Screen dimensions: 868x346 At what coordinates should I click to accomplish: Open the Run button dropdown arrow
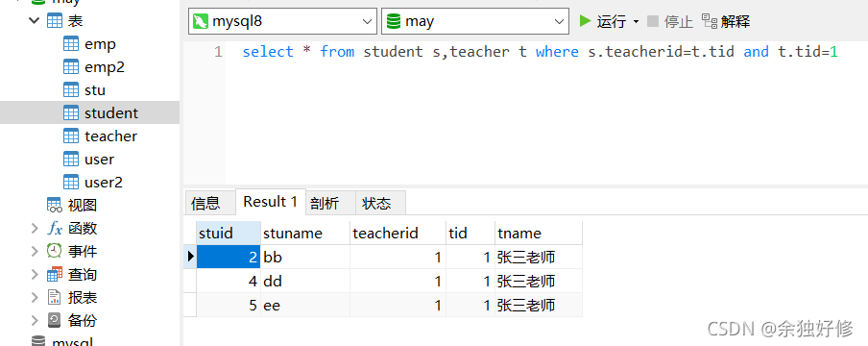[636, 21]
